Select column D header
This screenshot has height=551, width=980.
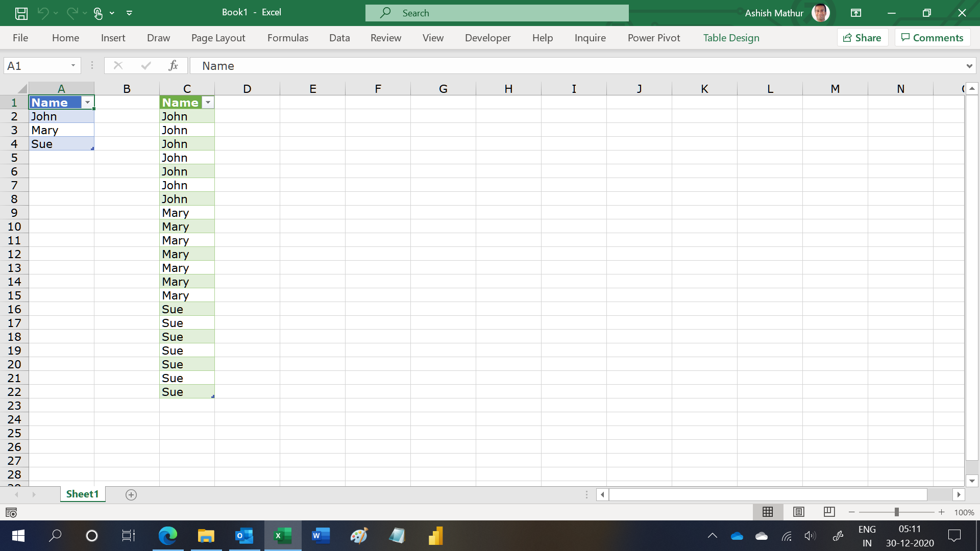(x=247, y=89)
